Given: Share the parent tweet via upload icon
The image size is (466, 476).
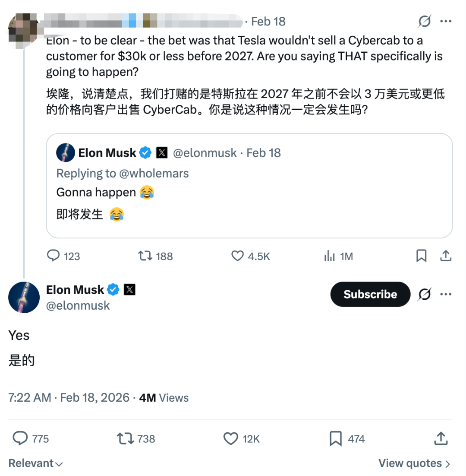Looking at the screenshot, I should 445,256.
